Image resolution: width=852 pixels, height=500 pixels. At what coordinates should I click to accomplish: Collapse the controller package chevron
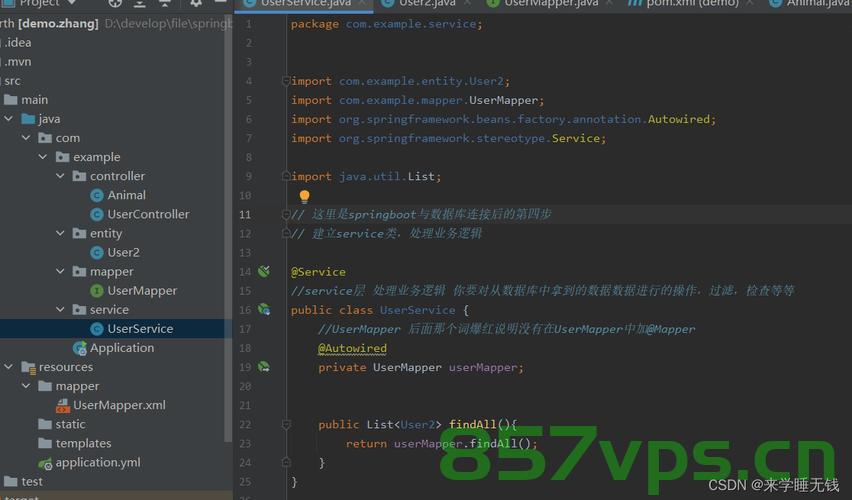click(60, 176)
